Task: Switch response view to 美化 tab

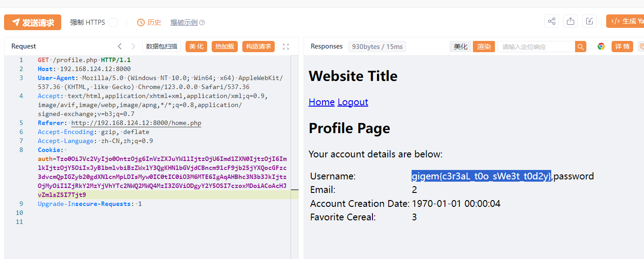Action: point(461,46)
